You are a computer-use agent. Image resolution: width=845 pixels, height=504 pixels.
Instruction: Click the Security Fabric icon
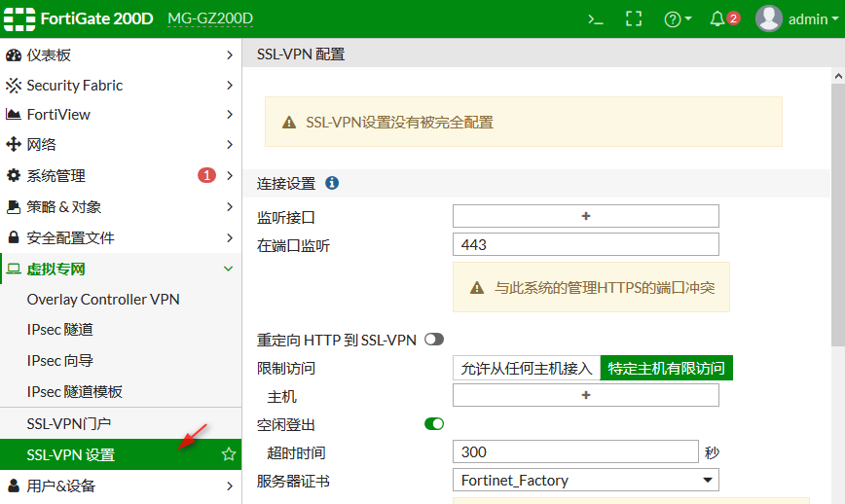[14, 85]
